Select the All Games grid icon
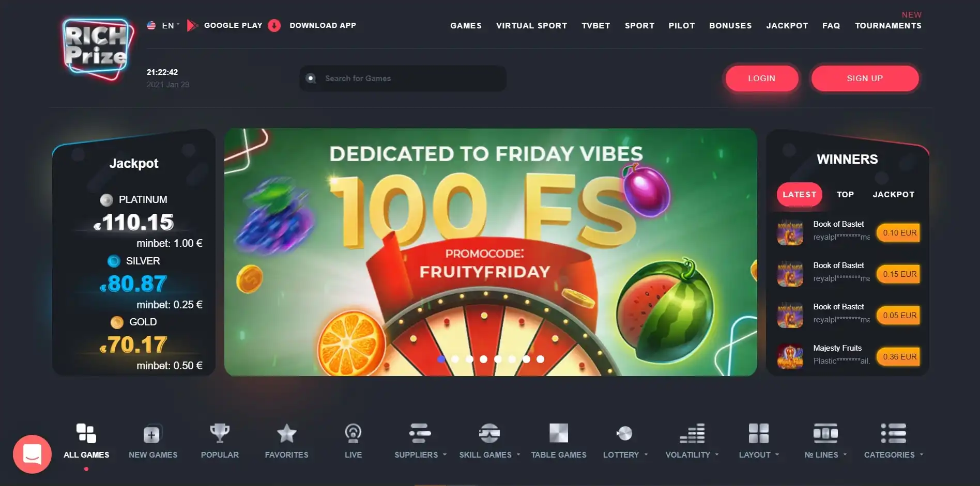Image resolution: width=980 pixels, height=486 pixels. 86,433
